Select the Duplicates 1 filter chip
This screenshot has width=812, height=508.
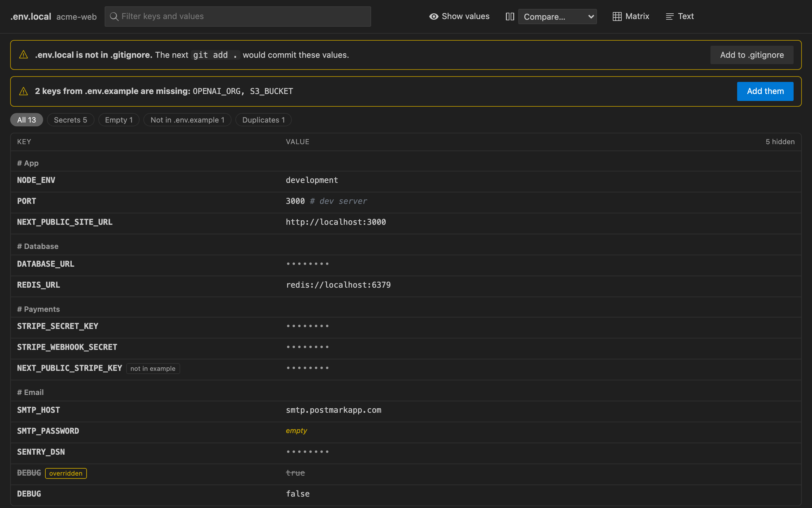pos(263,120)
